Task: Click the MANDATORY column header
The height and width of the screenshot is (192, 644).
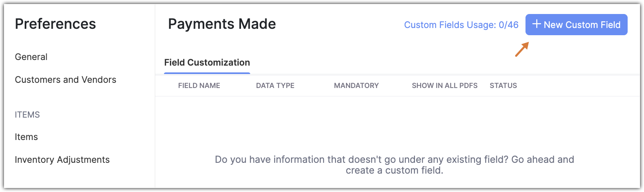Action: tap(356, 86)
